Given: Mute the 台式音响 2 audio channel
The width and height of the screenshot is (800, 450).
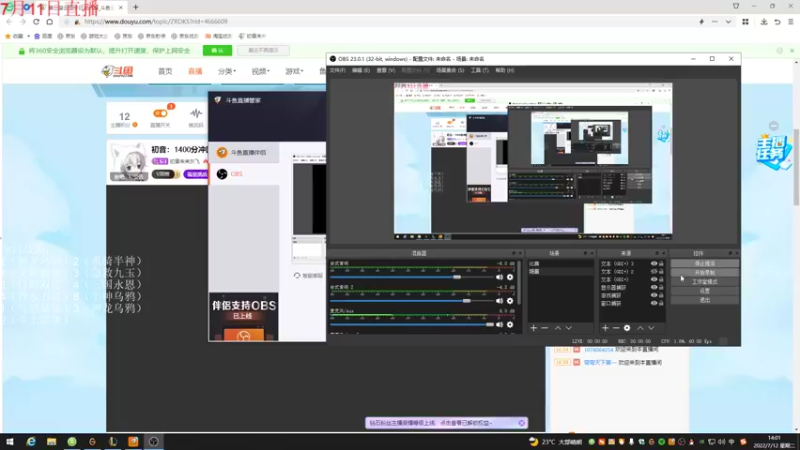Looking at the screenshot, I should tap(499, 301).
